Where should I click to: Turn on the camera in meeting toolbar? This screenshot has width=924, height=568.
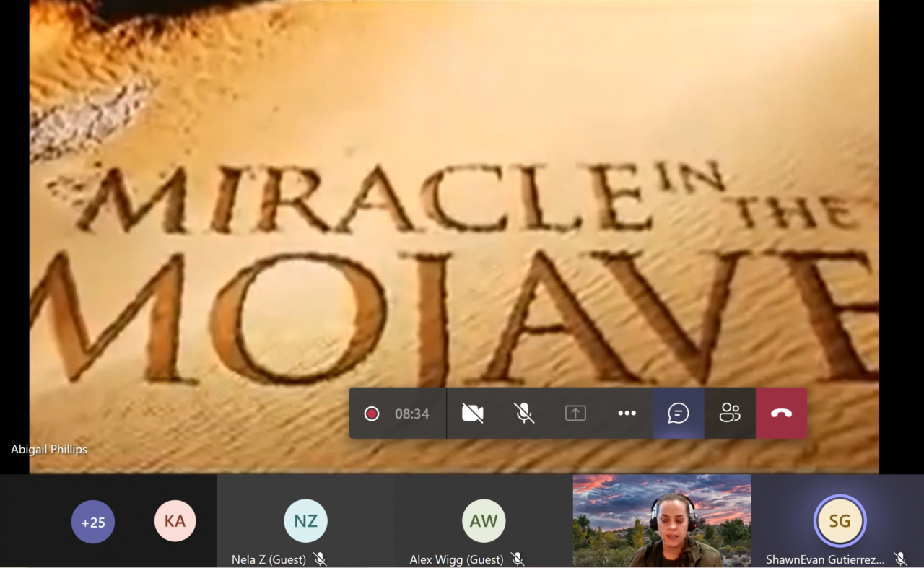coord(472,414)
